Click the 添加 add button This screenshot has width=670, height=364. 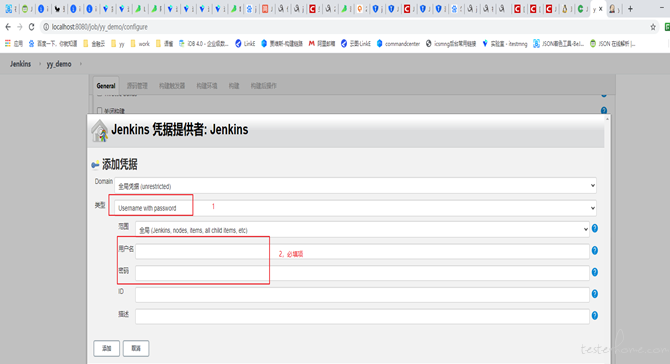pyautogui.click(x=106, y=348)
